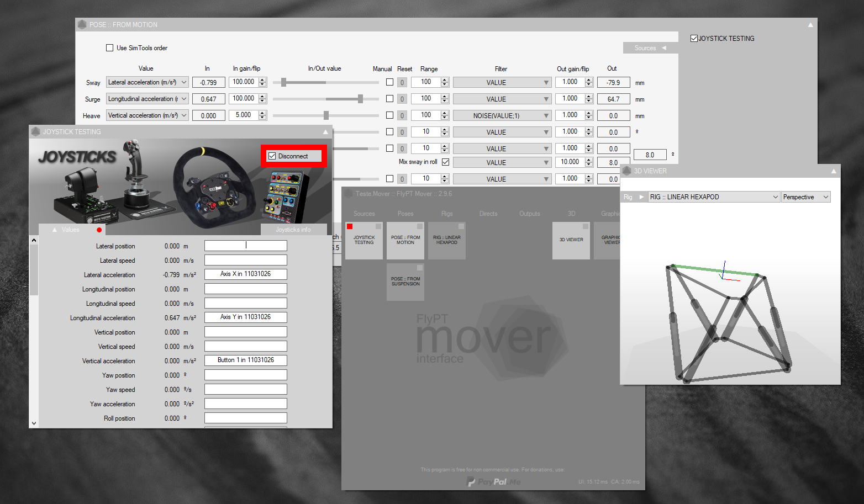Viewport: 864px width, 504px height.
Task: Open the RIG :: LINEAR HEXAPOD tile
Action: click(446, 240)
